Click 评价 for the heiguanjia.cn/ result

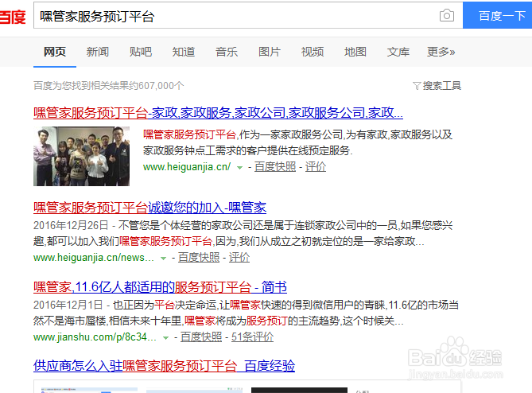(x=316, y=166)
